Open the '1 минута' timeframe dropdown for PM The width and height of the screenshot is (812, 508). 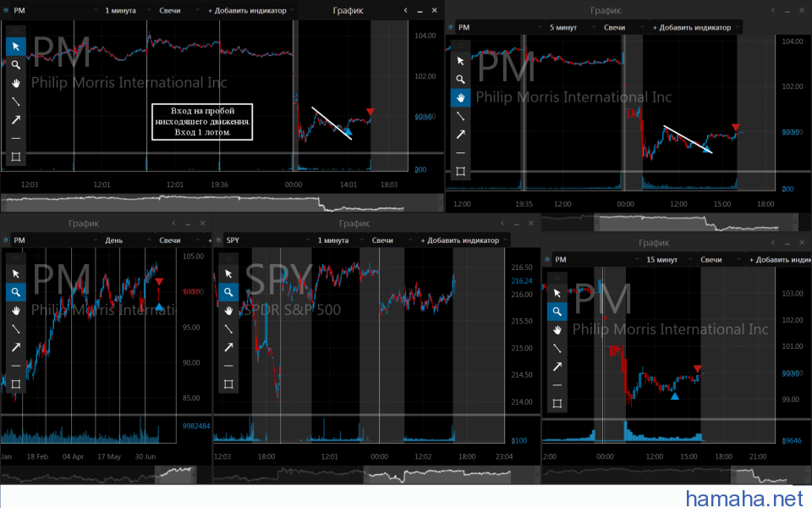tap(126, 10)
